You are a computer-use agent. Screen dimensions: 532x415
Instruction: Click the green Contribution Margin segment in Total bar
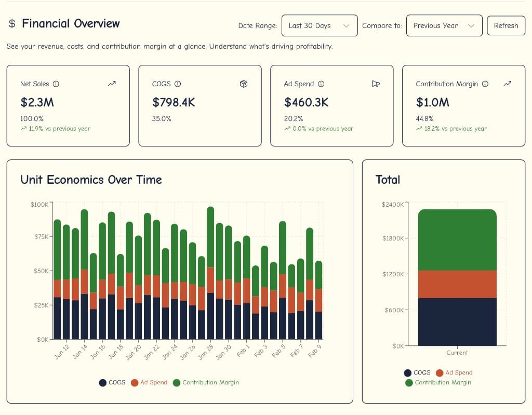click(457, 239)
